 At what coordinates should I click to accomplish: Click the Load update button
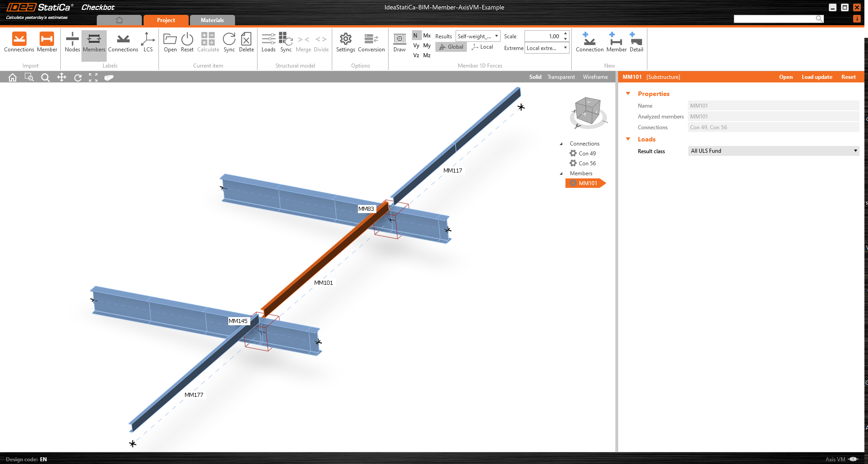point(817,77)
